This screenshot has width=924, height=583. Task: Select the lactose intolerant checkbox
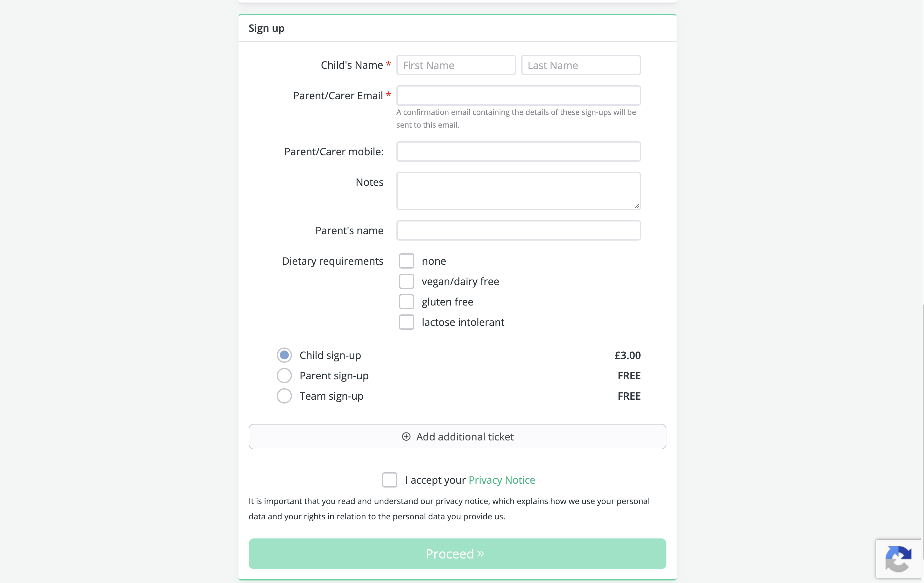pos(406,322)
